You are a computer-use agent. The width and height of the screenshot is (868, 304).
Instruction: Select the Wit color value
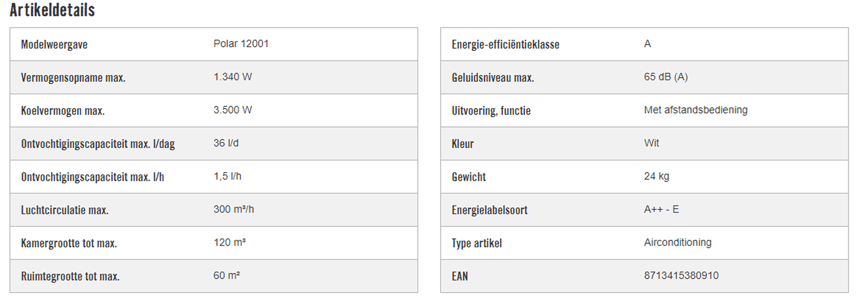click(651, 143)
